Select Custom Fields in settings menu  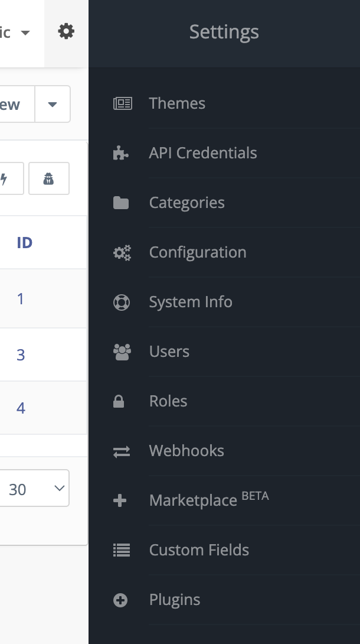[199, 550]
